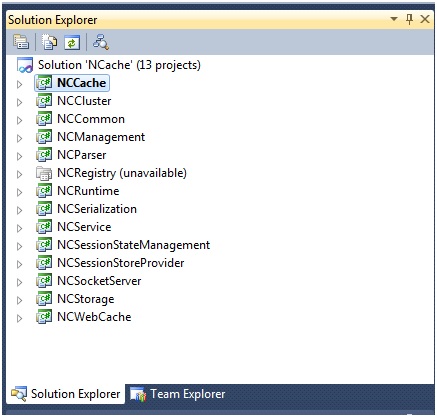The height and width of the screenshot is (417, 437).
Task: Select the NCRegistry (unavailable) label
Action: 122,173
